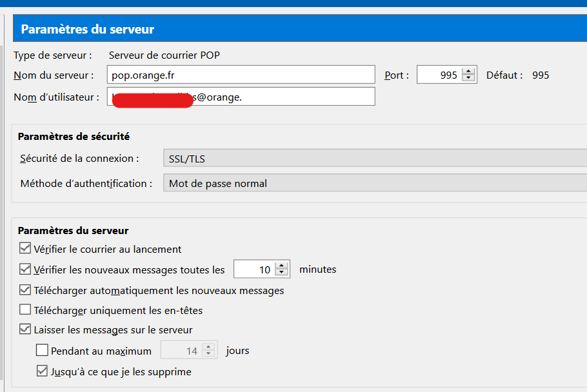Disable checking new messages every 10 minutes
This screenshot has height=392, width=587.
pos(25,269)
